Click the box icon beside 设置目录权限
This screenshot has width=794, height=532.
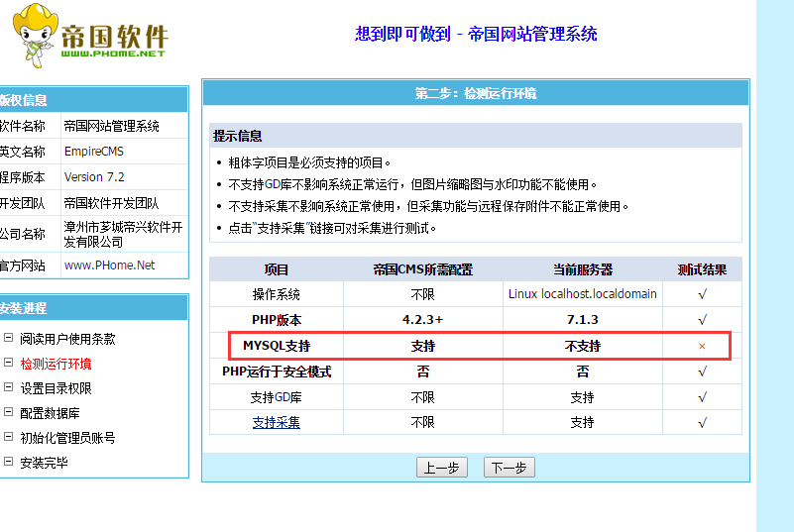8,386
